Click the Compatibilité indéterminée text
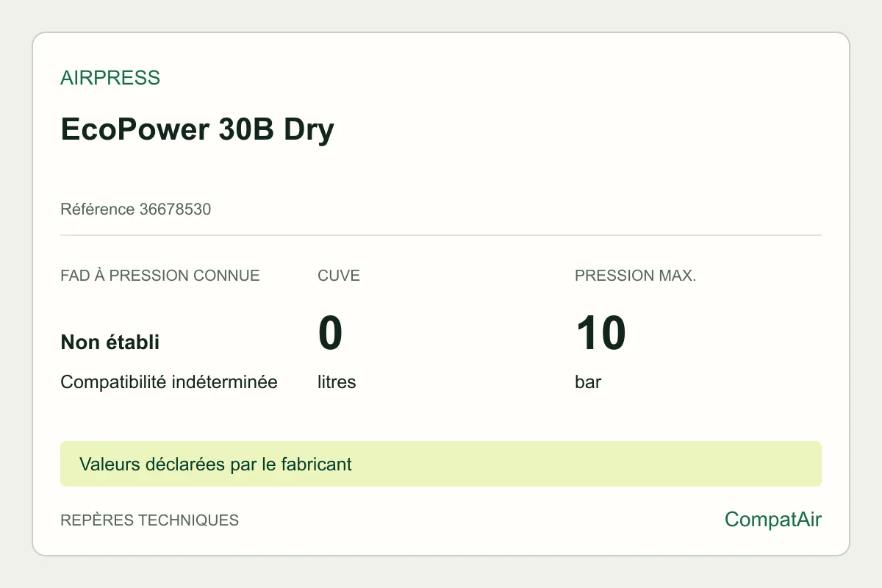 click(169, 382)
